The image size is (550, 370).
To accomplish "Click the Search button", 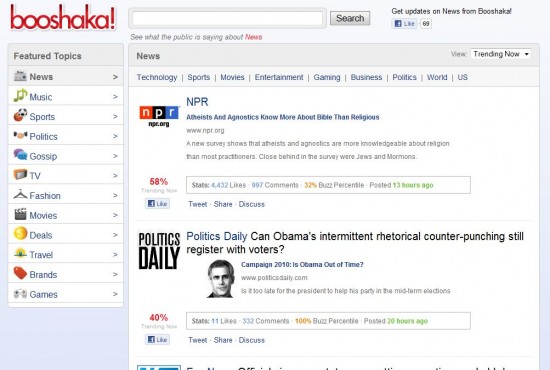I will [x=350, y=18].
